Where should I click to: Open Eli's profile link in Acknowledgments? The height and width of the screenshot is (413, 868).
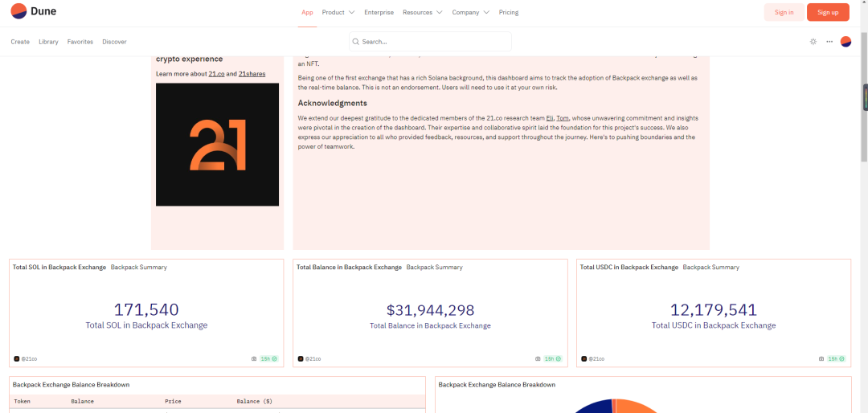[x=550, y=118]
